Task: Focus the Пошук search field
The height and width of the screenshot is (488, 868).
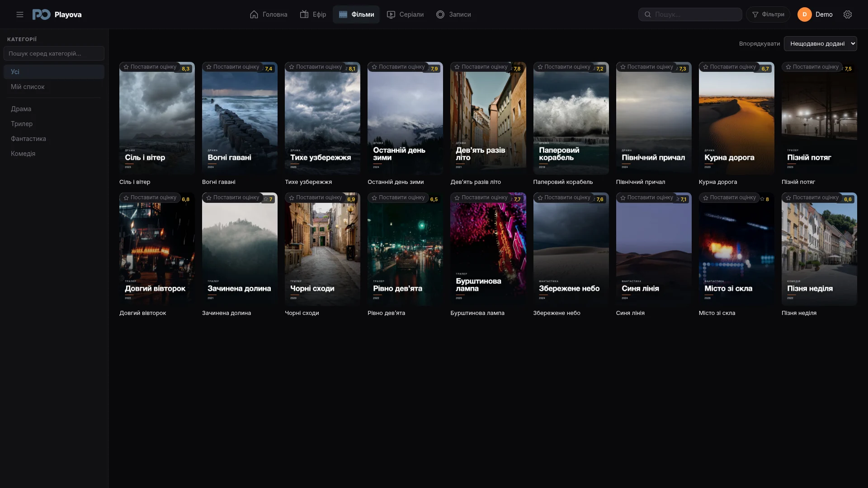Action: tap(690, 14)
